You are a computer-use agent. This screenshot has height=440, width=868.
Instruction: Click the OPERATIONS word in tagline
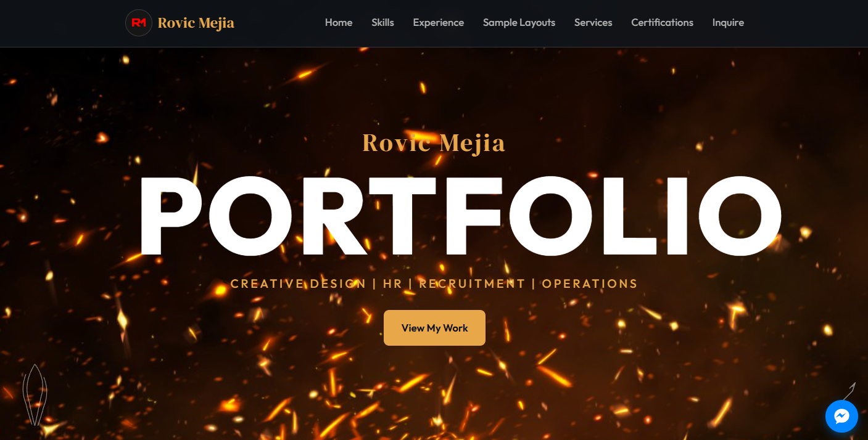coord(590,284)
